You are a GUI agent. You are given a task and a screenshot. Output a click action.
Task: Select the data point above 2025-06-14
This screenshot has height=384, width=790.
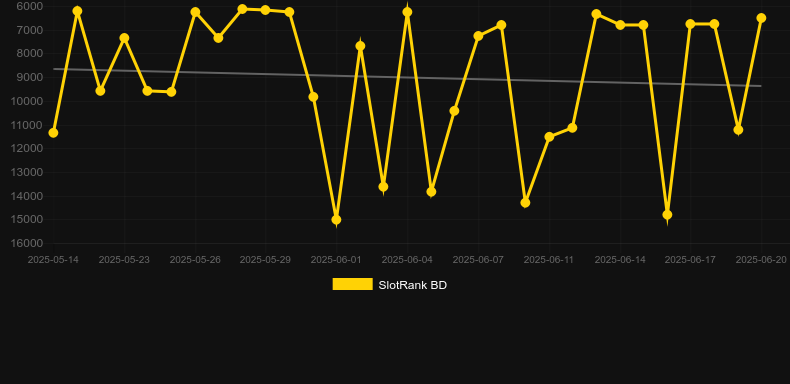click(x=620, y=25)
